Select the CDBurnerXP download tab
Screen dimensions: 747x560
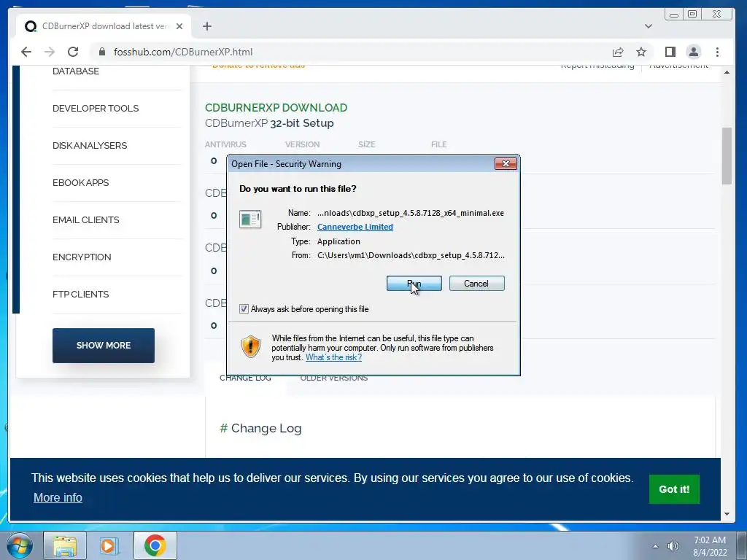click(104, 26)
